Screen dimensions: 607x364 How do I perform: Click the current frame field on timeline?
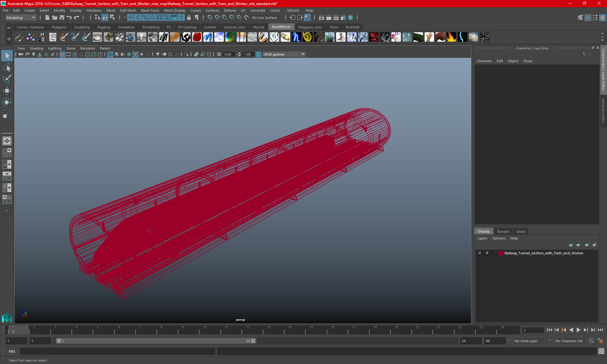[532, 330]
